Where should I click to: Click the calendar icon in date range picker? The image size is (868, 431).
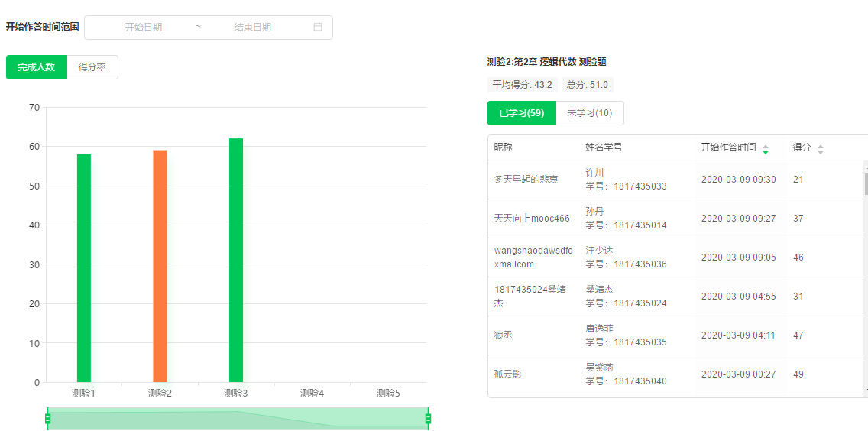click(318, 27)
